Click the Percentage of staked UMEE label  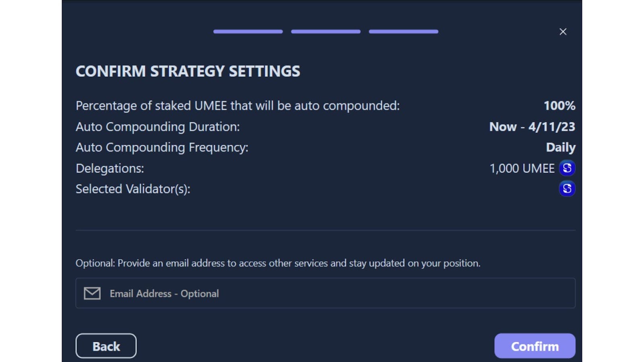tap(237, 106)
